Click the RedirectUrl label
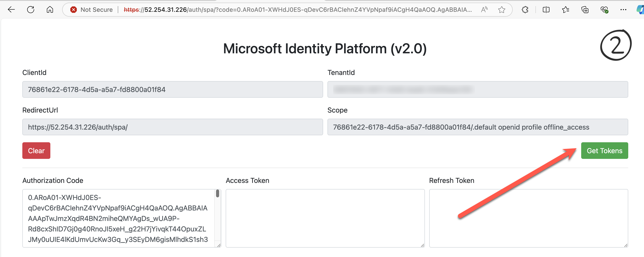The image size is (644, 257). tap(40, 110)
